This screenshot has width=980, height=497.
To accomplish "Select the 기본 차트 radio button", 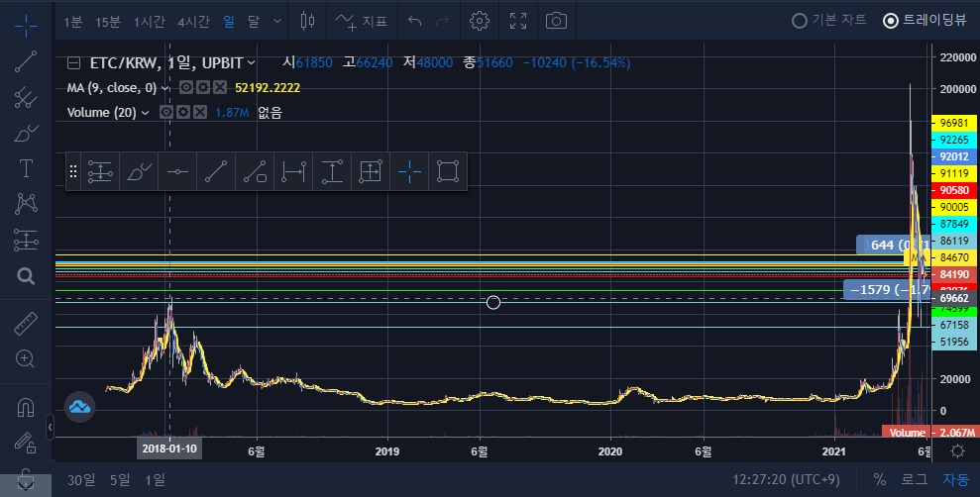I will [800, 21].
